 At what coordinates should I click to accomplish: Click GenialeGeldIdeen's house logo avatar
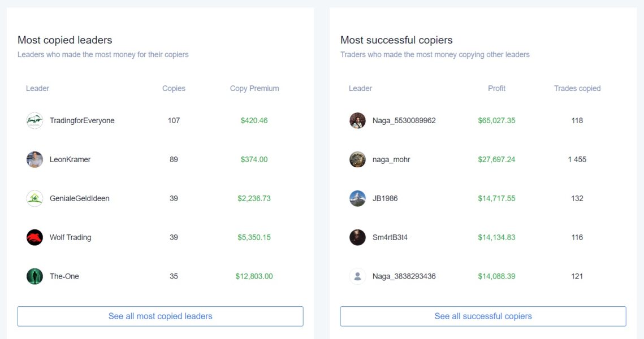tap(34, 198)
